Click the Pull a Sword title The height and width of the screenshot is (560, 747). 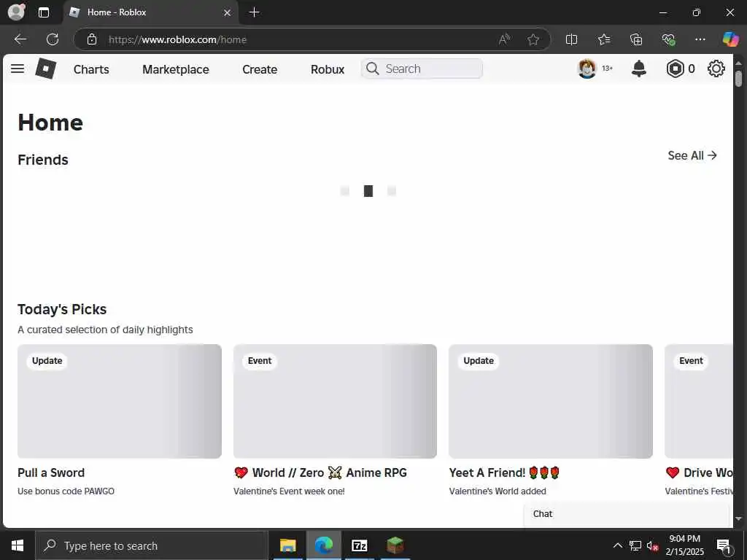coord(51,472)
